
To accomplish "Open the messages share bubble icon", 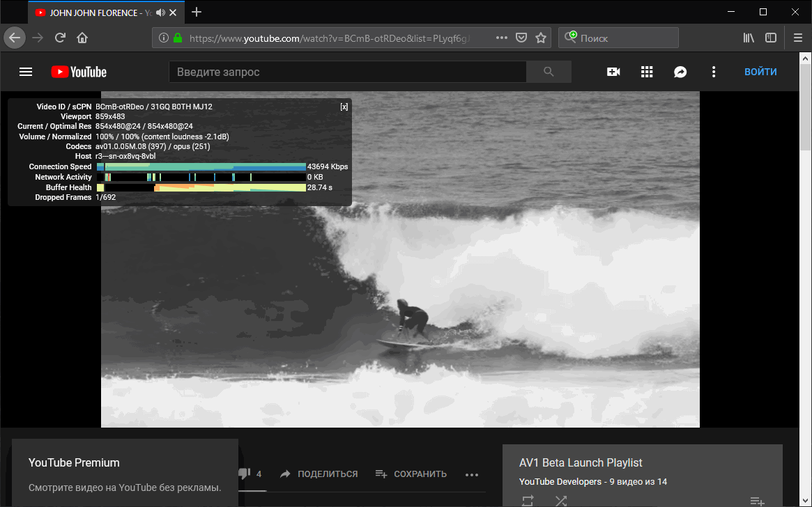I will point(680,72).
